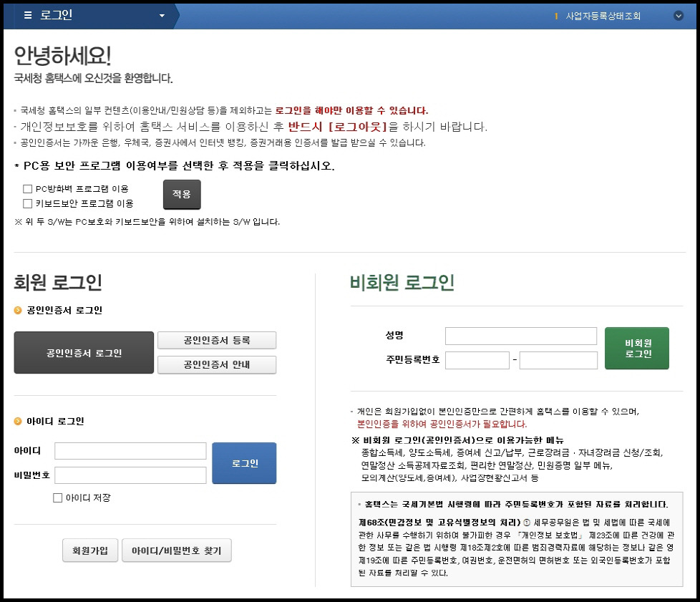Focus the 아이디 input field
The width and height of the screenshot is (700, 602).
[130, 451]
